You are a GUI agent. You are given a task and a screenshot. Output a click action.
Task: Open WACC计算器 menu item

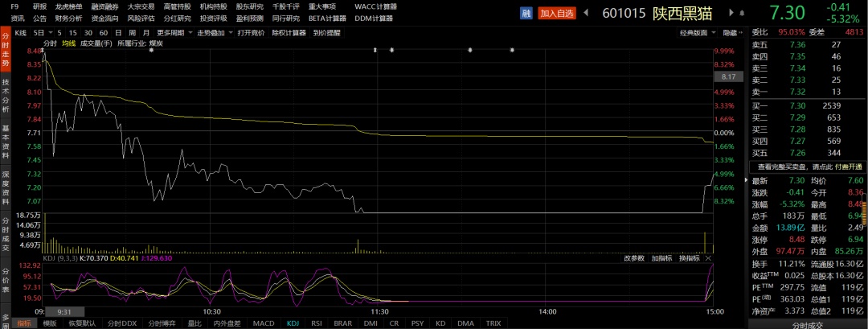pyautogui.click(x=376, y=7)
